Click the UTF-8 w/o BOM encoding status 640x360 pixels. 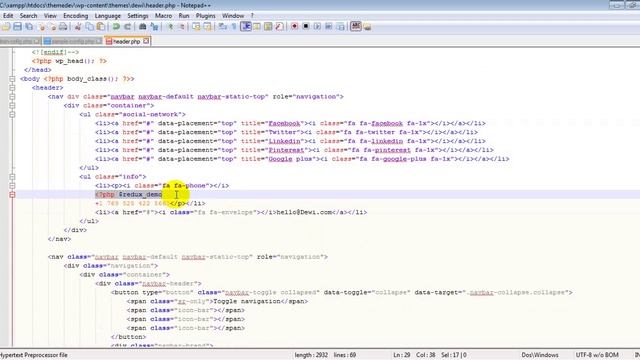(x=597, y=355)
